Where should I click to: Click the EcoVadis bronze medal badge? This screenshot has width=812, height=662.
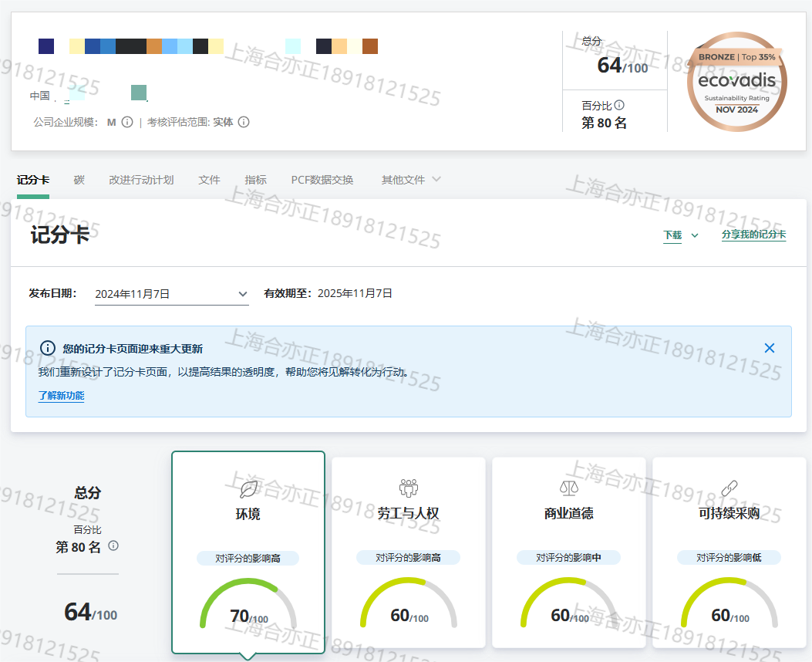[x=736, y=82]
